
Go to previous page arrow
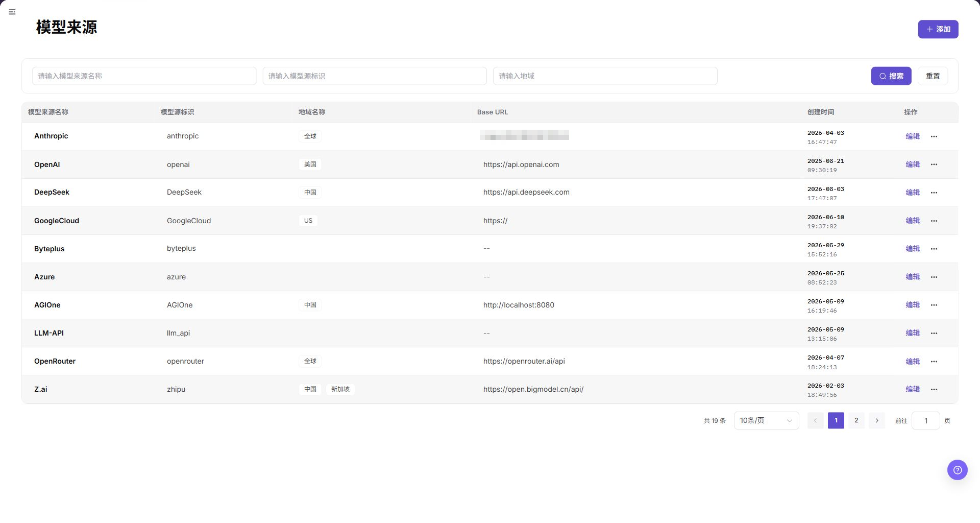[815, 421]
